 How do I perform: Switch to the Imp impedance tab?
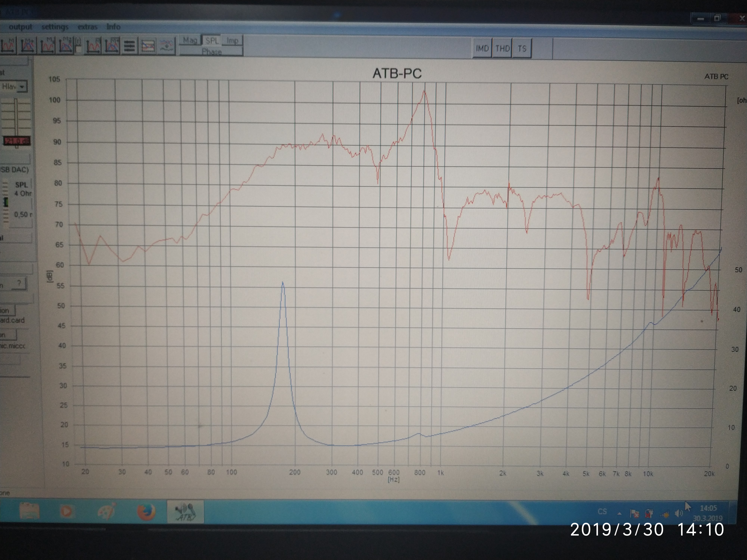click(x=232, y=41)
